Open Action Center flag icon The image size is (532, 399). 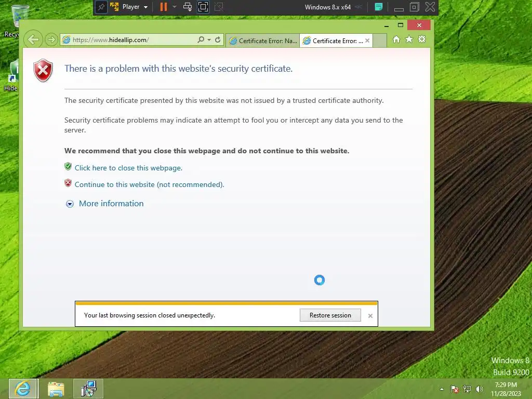click(x=455, y=389)
